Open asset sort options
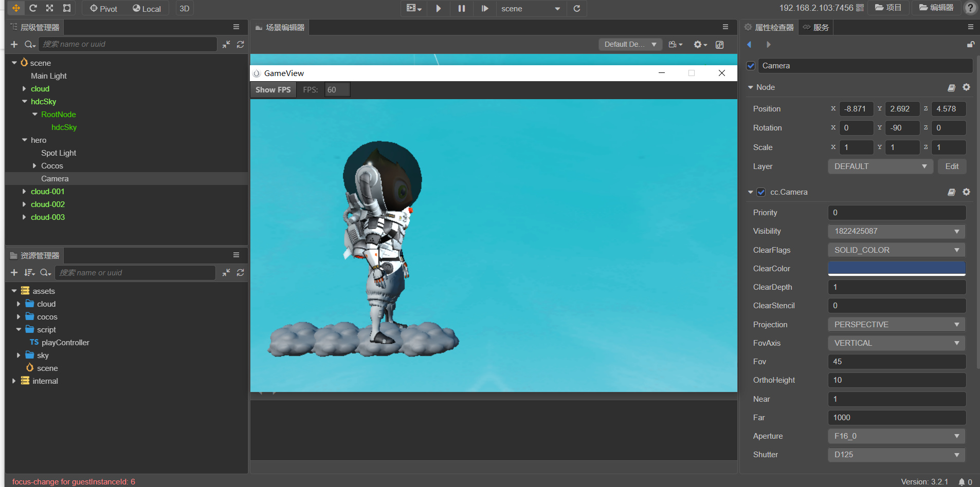Image resolution: width=980 pixels, height=487 pixels. click(x=30, y=273)
